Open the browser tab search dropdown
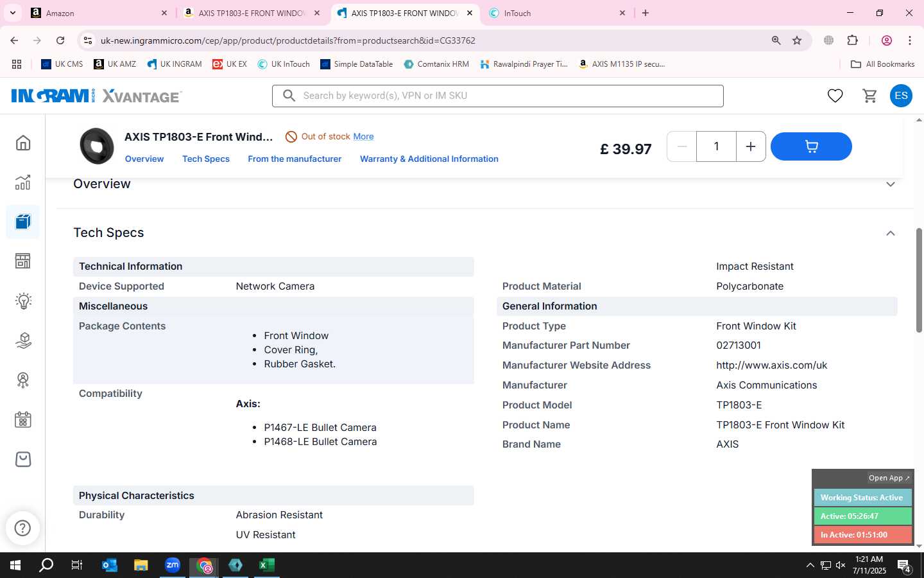Screen dimensions: 924x578 [12, 13]
